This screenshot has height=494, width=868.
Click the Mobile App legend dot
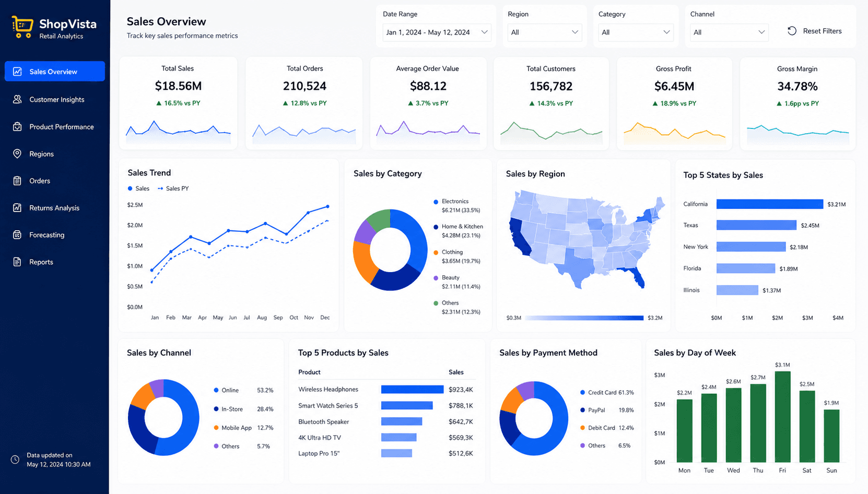216,428
